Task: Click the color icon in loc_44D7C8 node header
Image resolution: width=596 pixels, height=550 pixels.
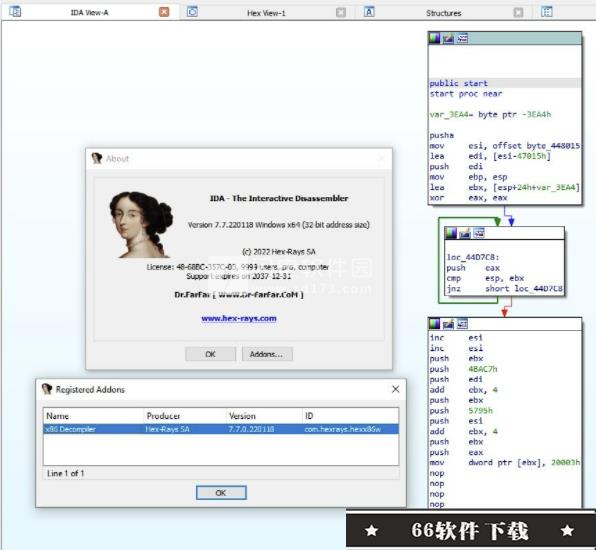Action: tap(451, 233)
